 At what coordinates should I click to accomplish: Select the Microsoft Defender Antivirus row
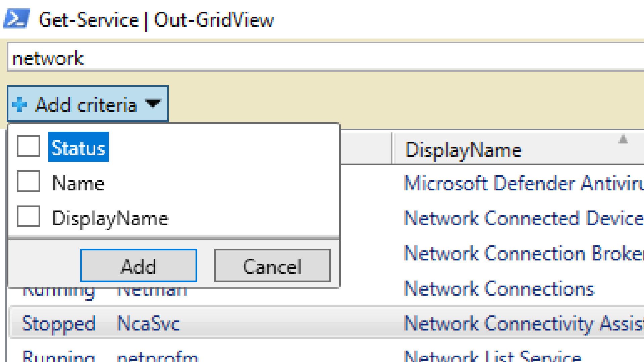pos(524,183)
